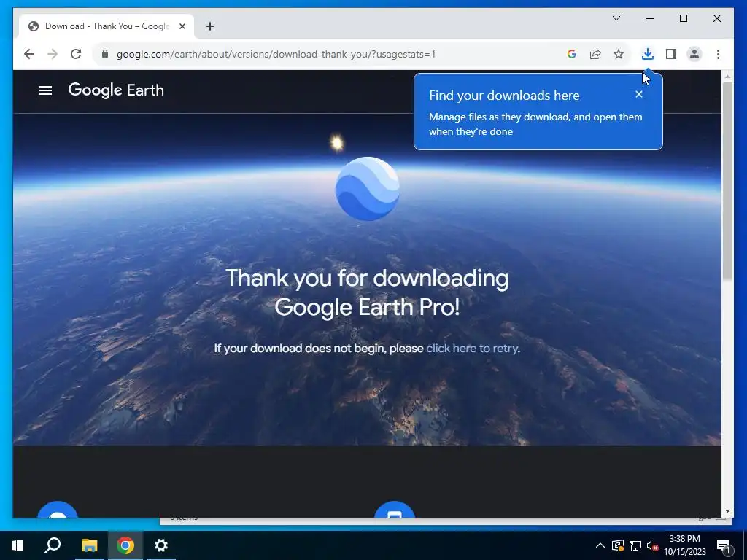Open Google search icon in address bar
The height and width of the screenshot is (560, 747).
[572, 54]
